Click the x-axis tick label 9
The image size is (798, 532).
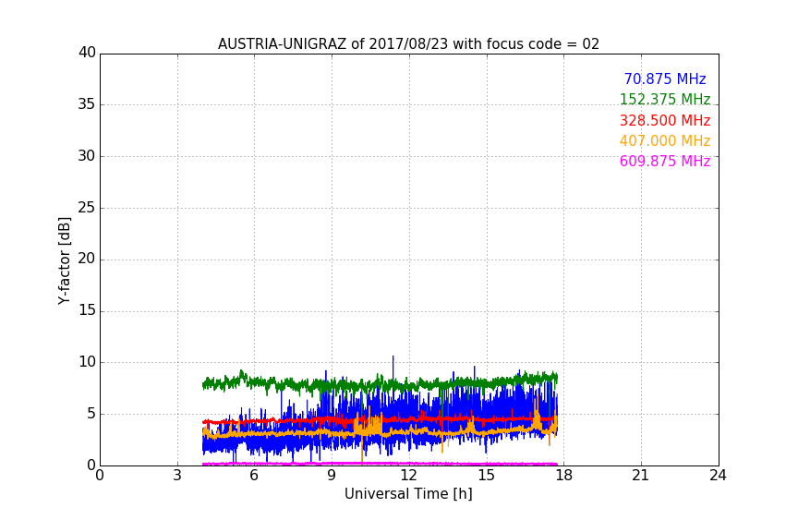(332, 476)
